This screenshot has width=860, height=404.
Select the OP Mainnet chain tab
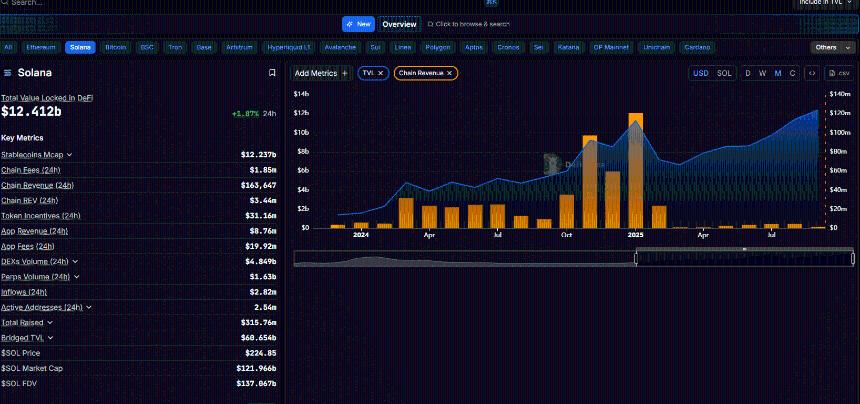pyautogui.click(x=613, y=48)
